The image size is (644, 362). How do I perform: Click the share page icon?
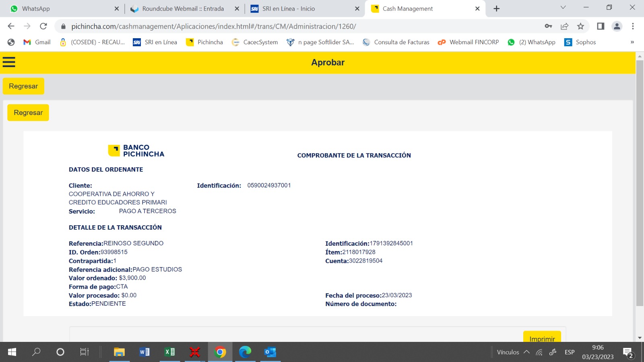point(564,26)
